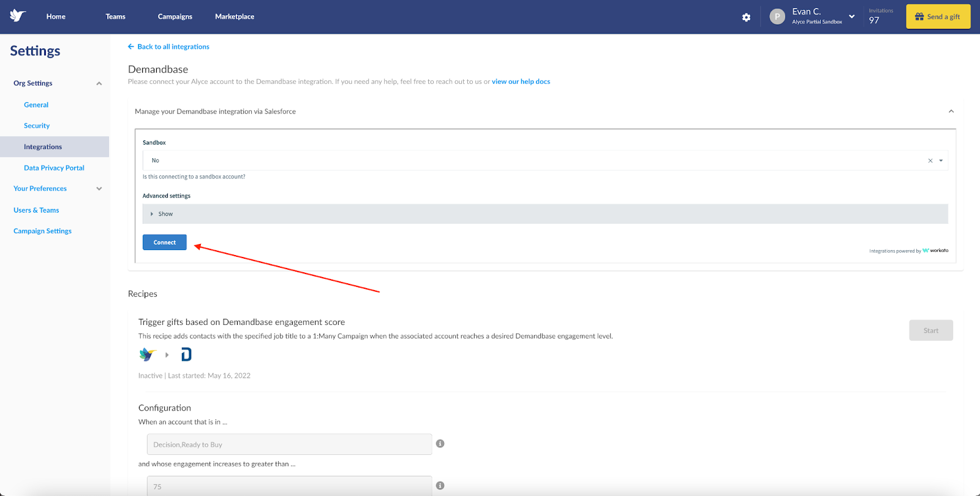This screenshot has width=980, height=496.
Task: Click the back arrow icon
Action: click(x=130, y=47)
